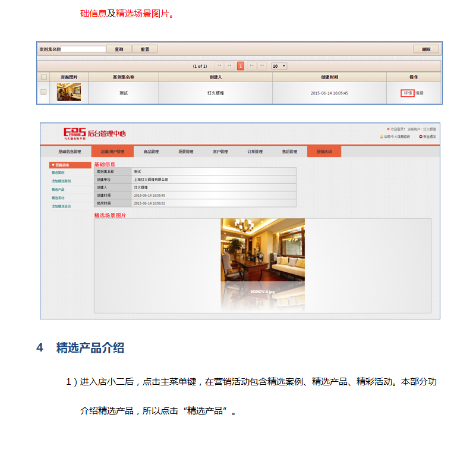Open the 客户管理 tab
The height and width of the screenshot is (452, 476).
click(x=220, y=152)
